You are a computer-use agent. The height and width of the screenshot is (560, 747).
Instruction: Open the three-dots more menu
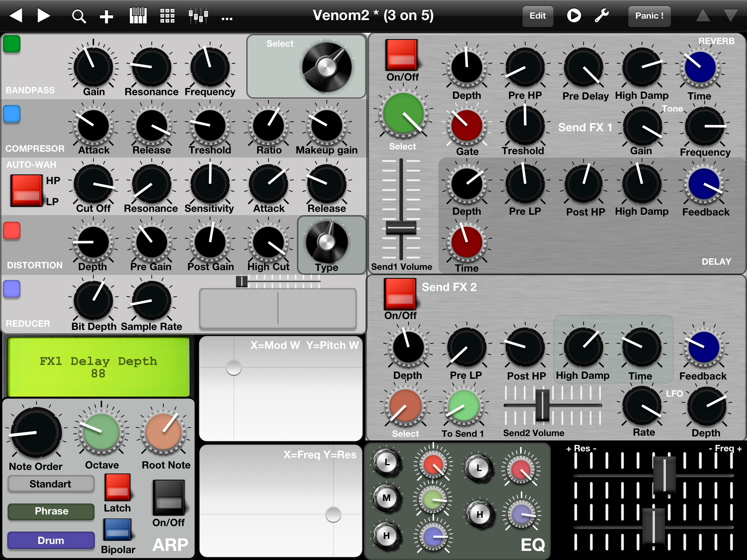click(227, 17)
